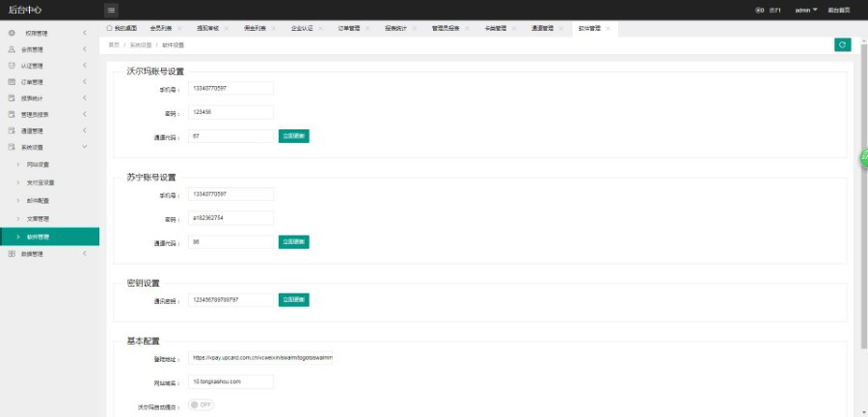Click 立即更新 in the 沃尔玛账号设置 section

pos(293,136)
